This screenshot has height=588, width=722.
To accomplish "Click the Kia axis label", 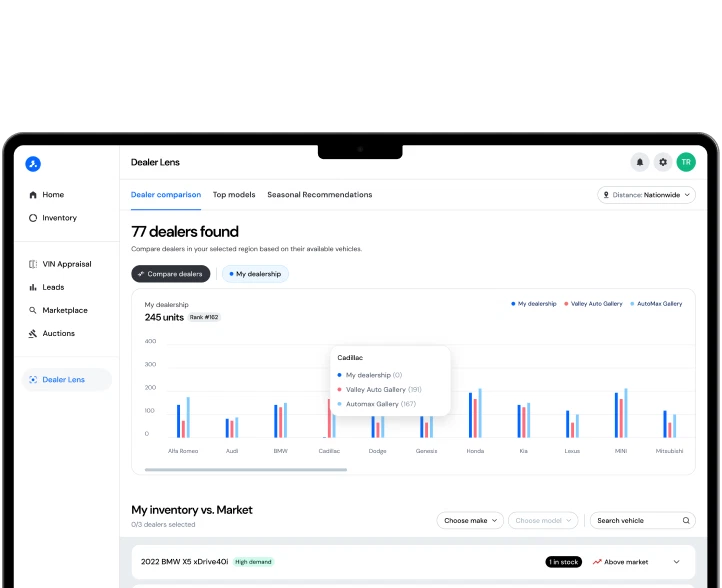I will click(524, 451).
